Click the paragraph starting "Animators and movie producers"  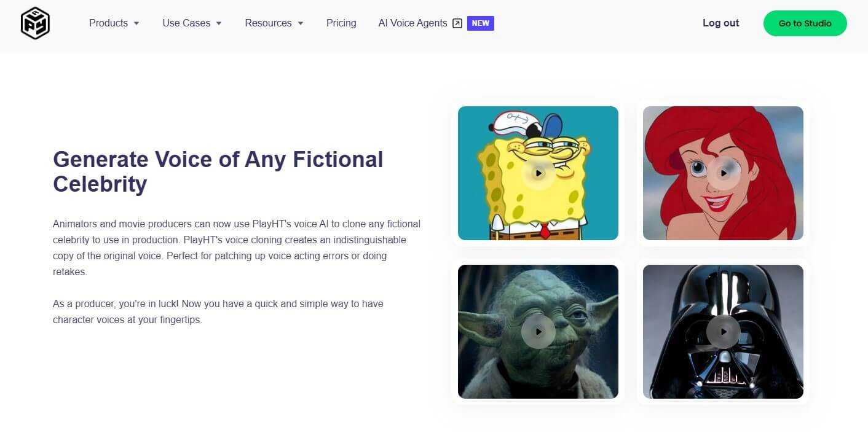237,248
